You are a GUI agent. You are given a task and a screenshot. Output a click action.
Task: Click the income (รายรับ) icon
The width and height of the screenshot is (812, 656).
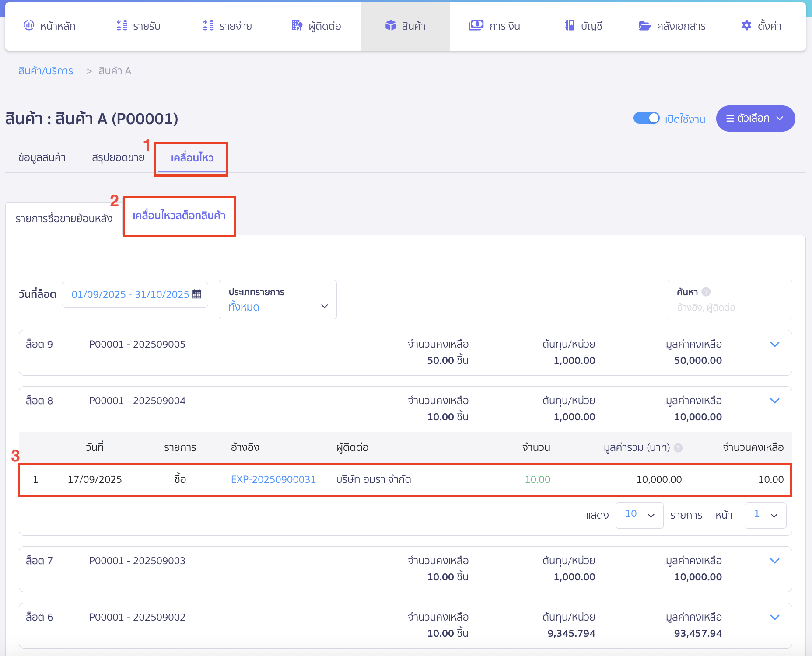tap(122, 26)
